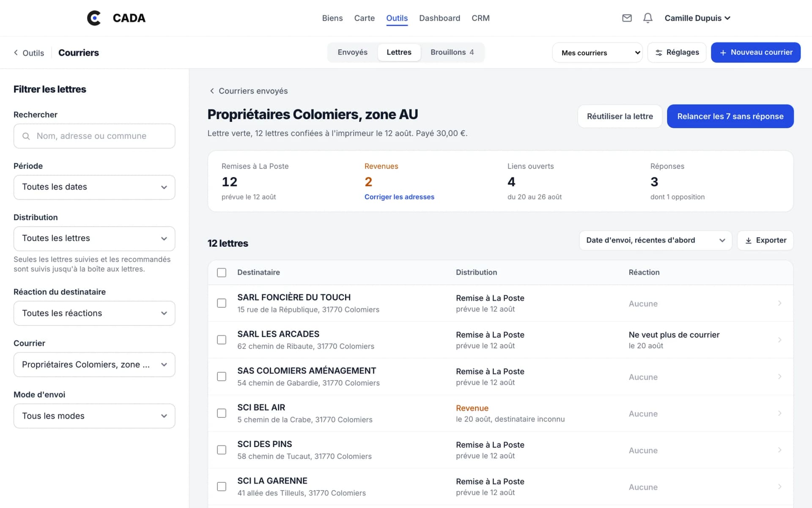The width and height of the screenshot is (812, 508).
Task: Open row arrow for SAS COLOMIERS AMÉNAGEMENT
Action: pos(779,376)
